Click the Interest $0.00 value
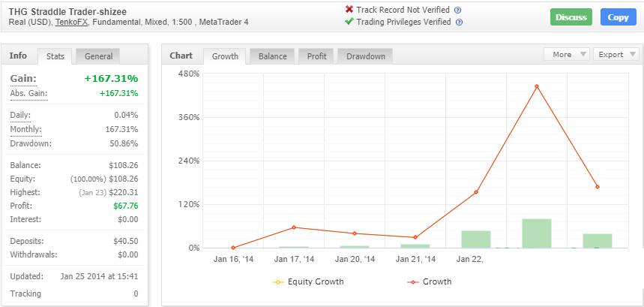This screenshot has width=644, height=307. pyautogui.click(x=128, y=219)
